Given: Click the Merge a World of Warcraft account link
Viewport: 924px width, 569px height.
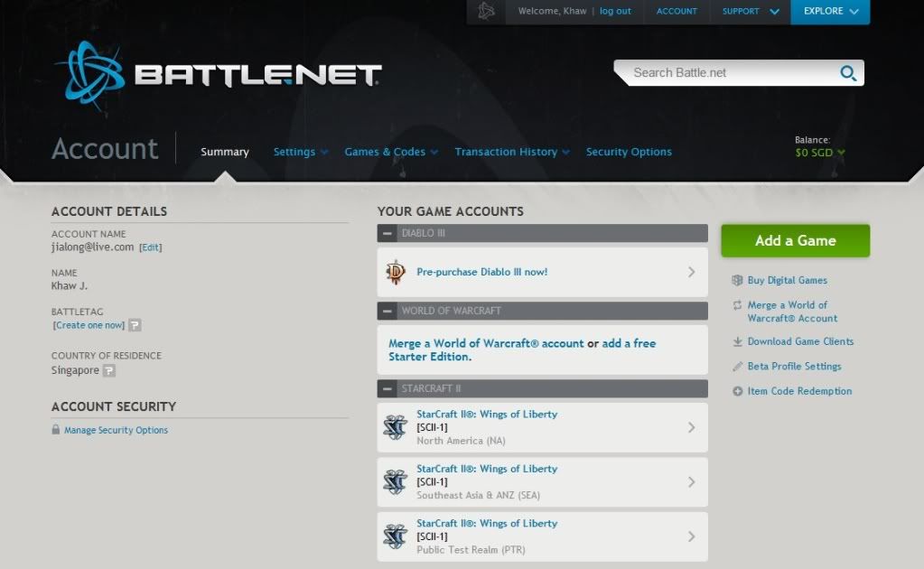Looking at the screenshot, I should [x=486, y=343].
